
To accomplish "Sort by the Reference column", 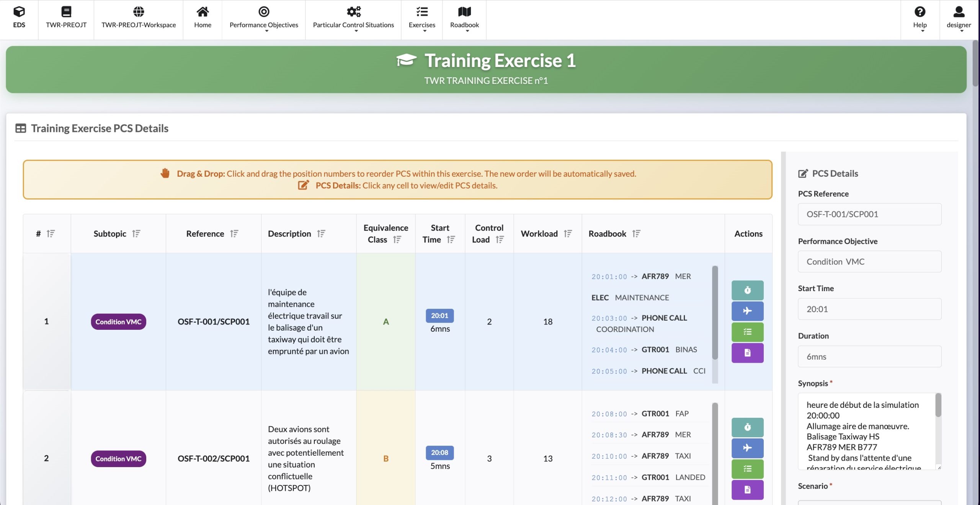I will (234, 233).
